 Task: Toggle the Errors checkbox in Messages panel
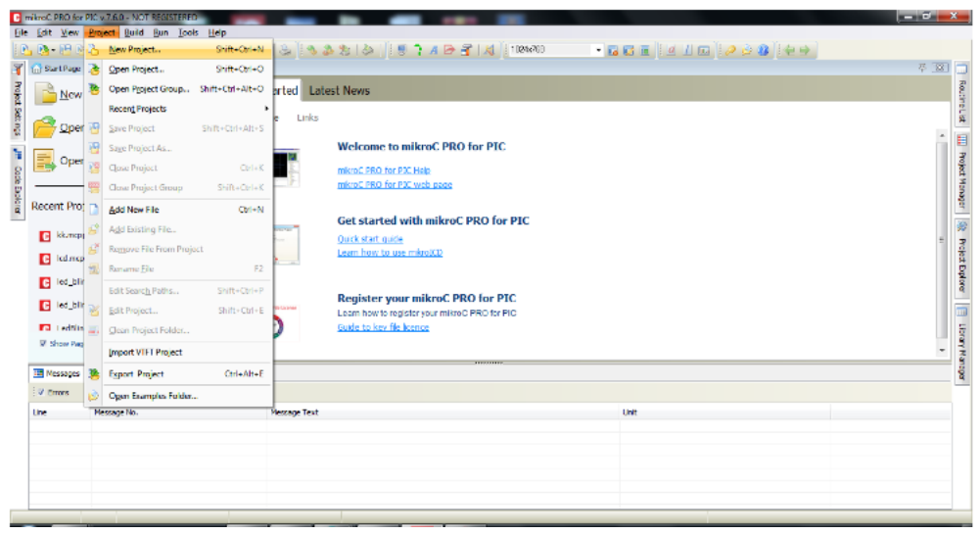tap(40, 392)
